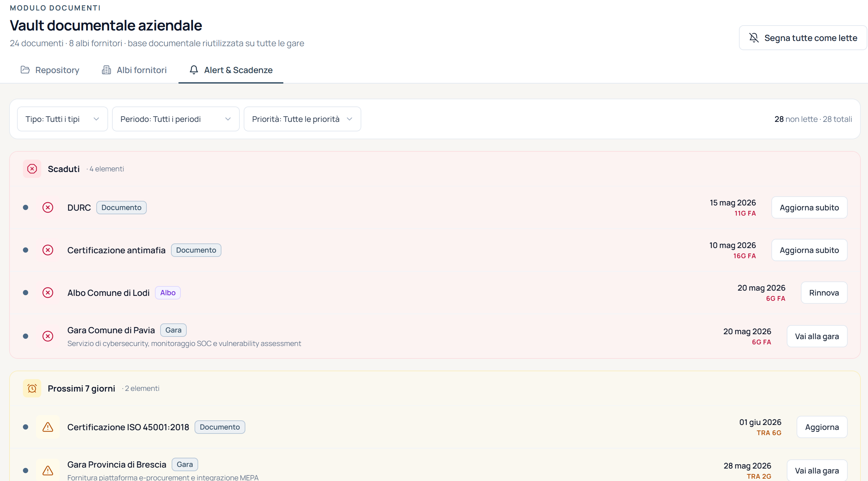Click Rinnova for Albo Comune di Lodi
This screenshot has height=481, width=868.
(824, 293)
